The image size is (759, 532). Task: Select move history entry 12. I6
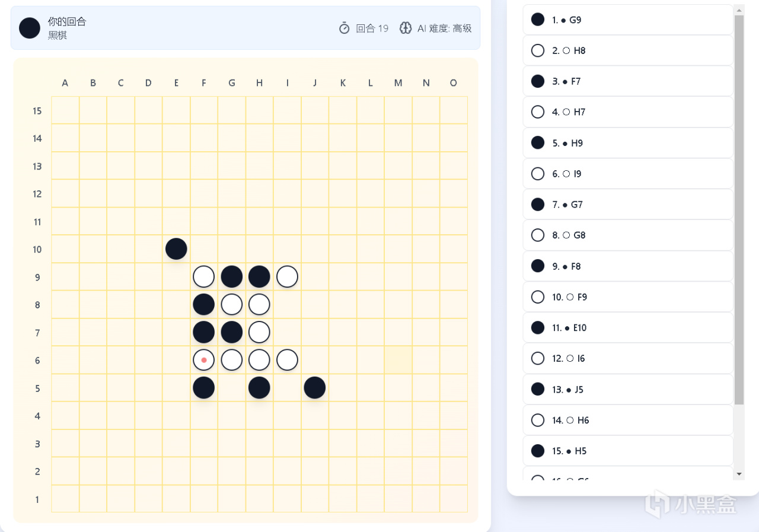pos(627,358)
